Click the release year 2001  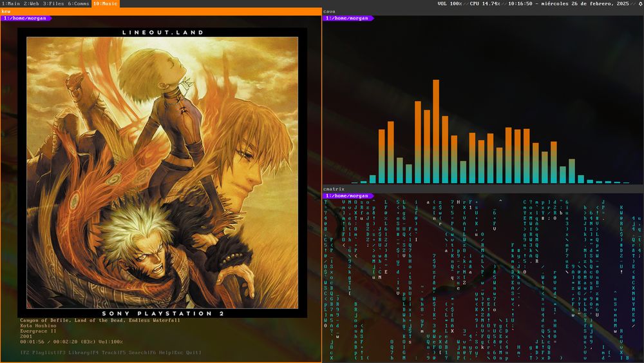coord(26,337)
